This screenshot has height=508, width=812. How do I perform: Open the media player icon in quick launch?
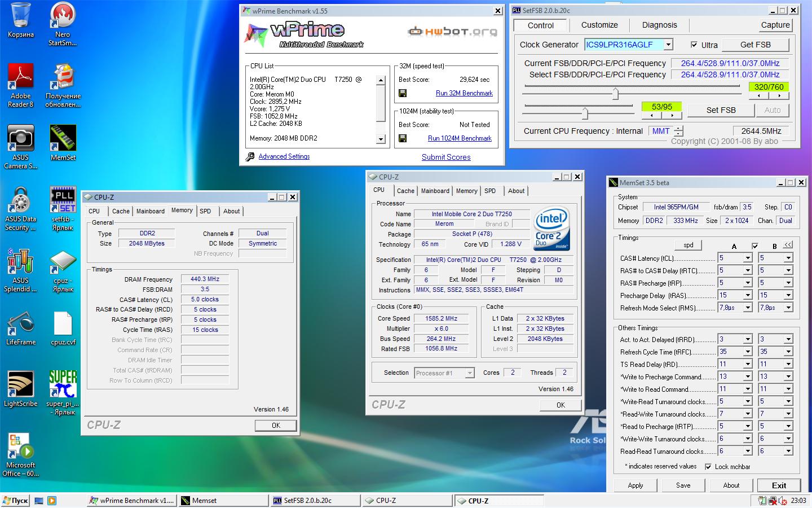(x=51, y=501)
